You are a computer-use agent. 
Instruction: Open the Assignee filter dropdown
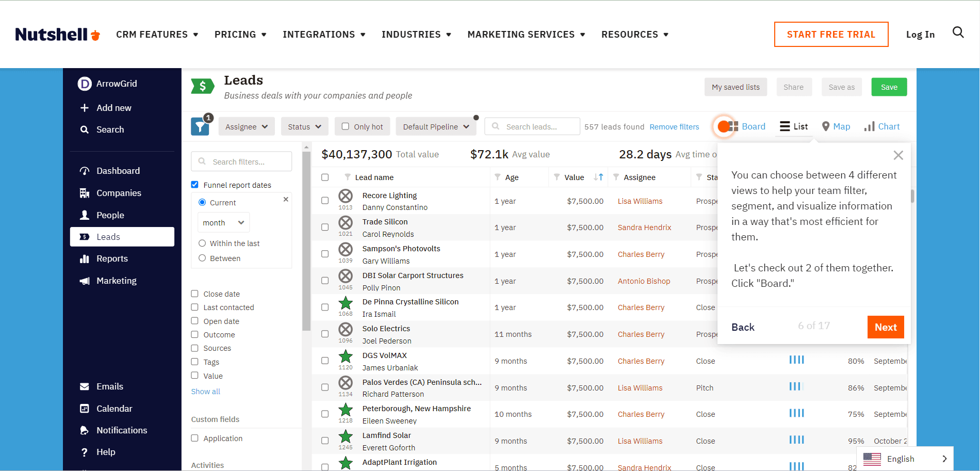pyautogui.click(x=246, y=126)
